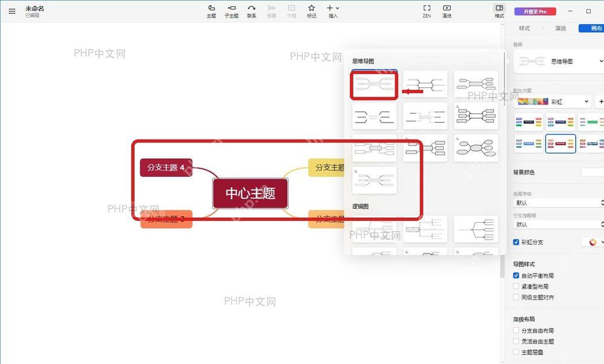
Task: Open the 分支线粗细 默认 dropdown
Action: [x=559, y=225]
